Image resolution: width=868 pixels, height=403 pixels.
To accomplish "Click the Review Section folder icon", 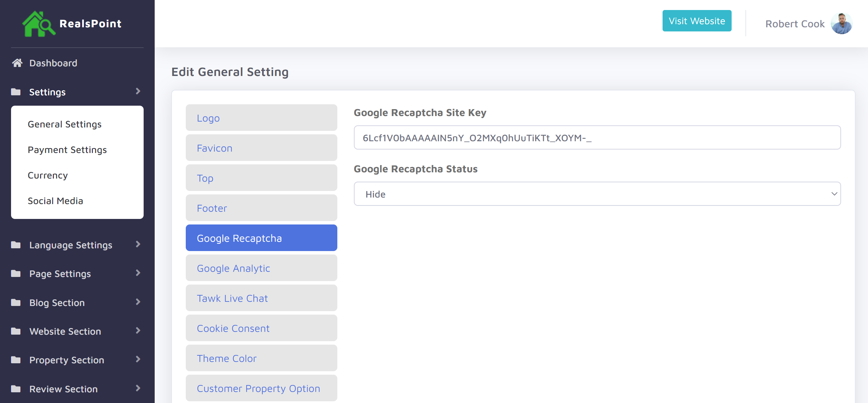I will [16, 389].
